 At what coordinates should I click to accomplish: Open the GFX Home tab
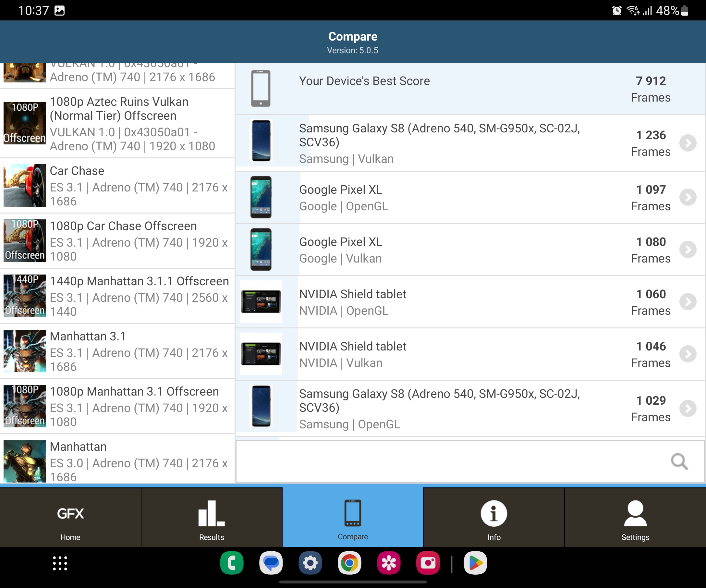pos(70,518)
